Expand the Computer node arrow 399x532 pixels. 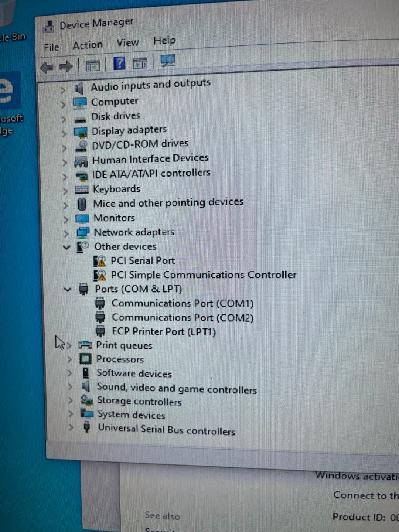63,105
